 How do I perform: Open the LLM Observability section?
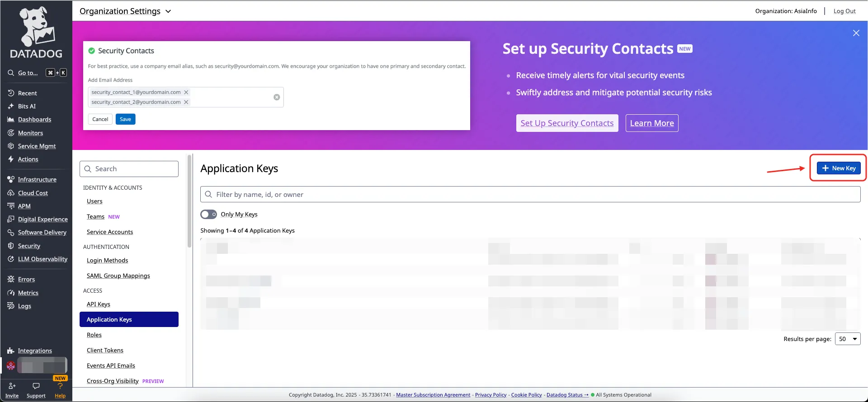[x=42, y=259]
